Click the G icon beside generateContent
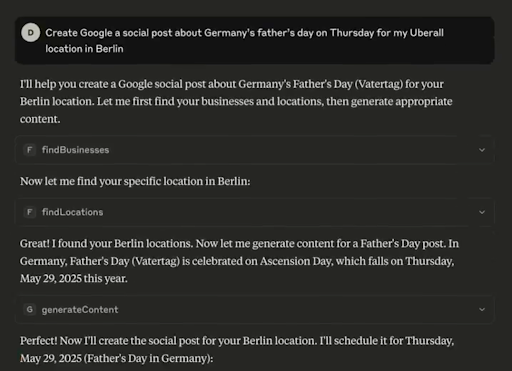Viewport: 512px width, 371px height. (30, 309)
